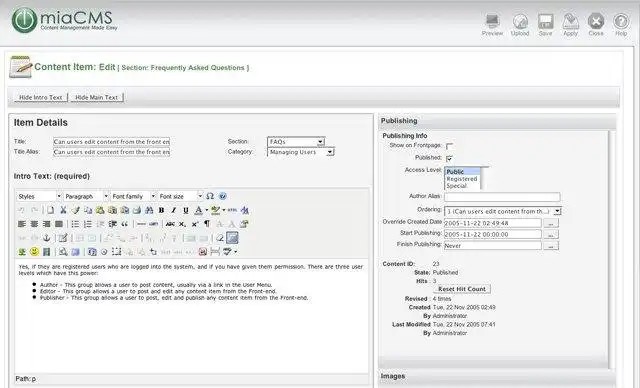Toggle the Published checkbox
The image size is (640, 388).
449,158
